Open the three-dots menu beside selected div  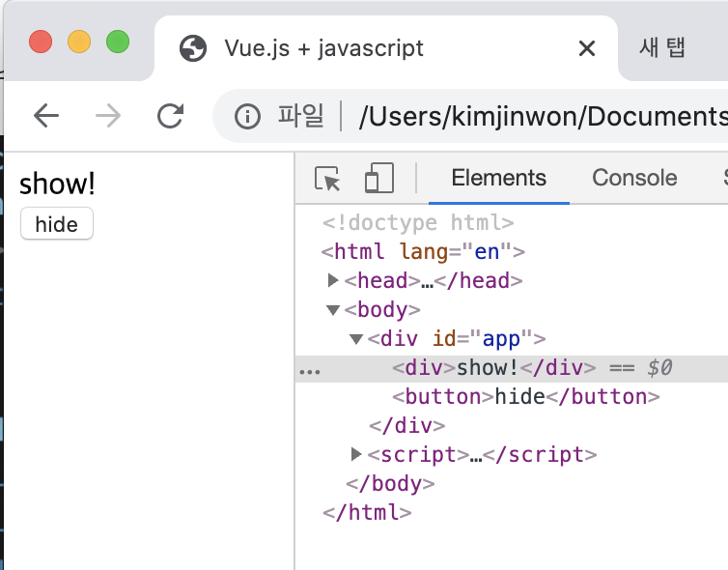coord(310,372)
